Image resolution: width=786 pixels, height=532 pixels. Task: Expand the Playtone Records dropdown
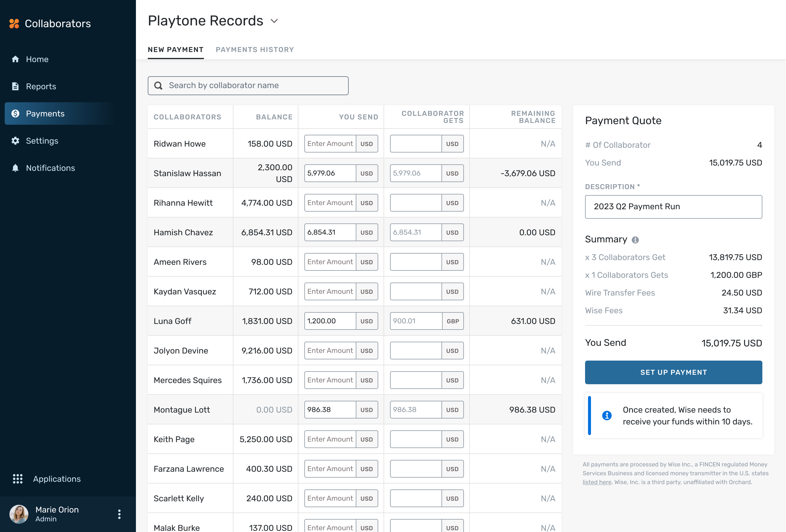[x=274, y=21]
